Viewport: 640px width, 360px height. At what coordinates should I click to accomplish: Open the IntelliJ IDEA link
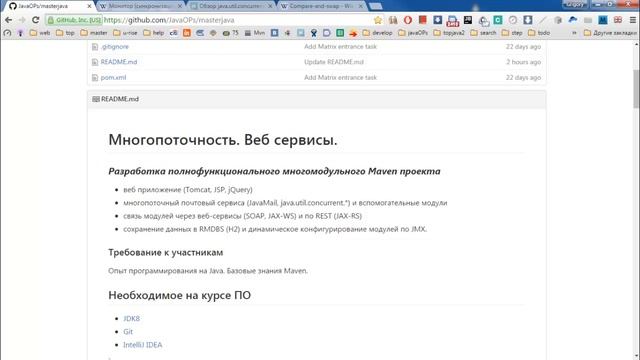click(x=142, y=345)
